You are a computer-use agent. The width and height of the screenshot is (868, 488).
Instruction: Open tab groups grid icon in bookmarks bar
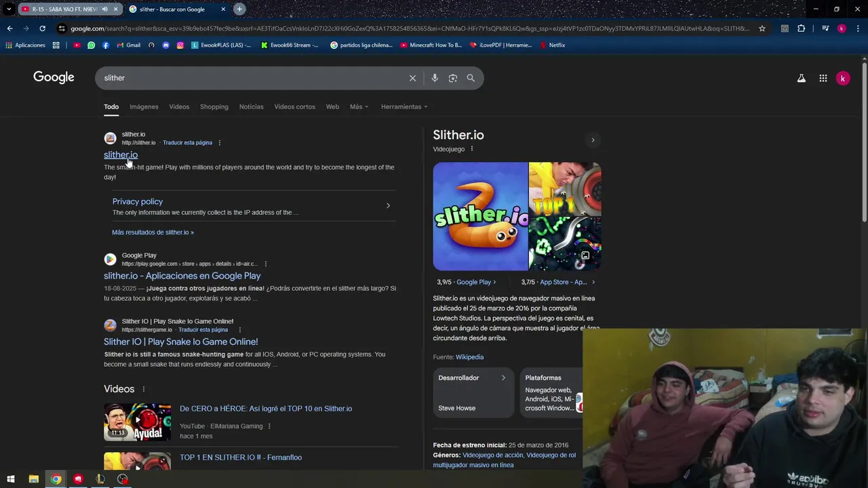coord(56,45)
